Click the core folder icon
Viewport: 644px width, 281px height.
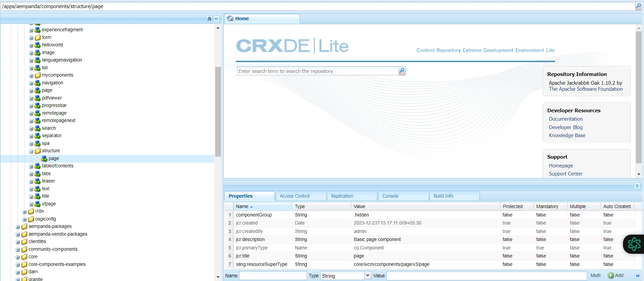click(x=24, y=257)
